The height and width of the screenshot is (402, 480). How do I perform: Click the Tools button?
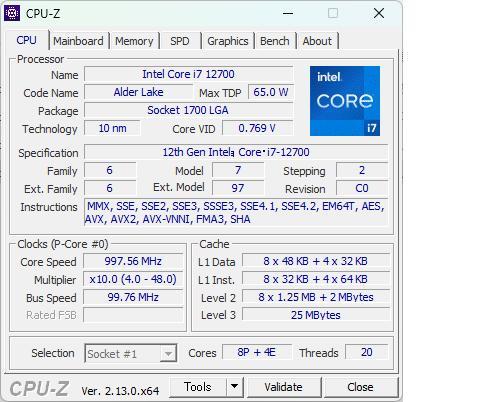(198, 387)
